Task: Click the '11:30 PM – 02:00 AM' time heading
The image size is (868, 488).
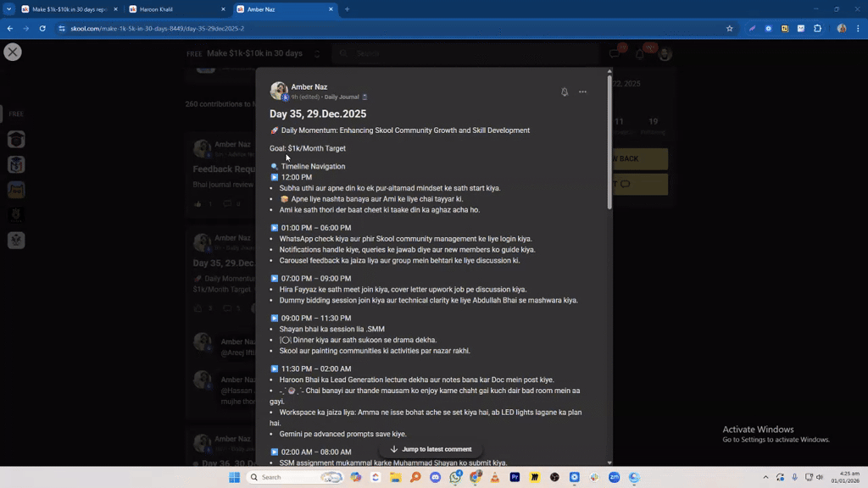Action: click(315, 369)
